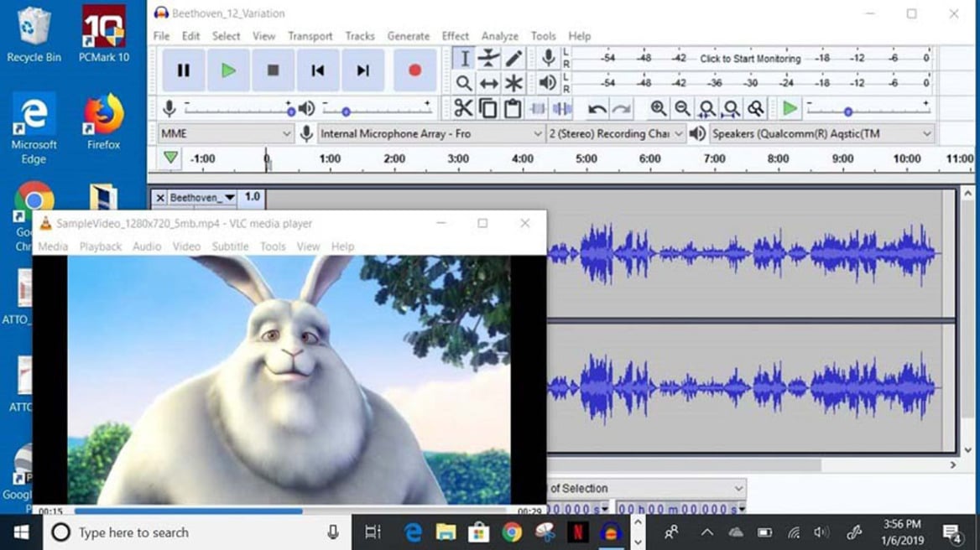This screenshot has width=980, height=550.
Task: Open the Subtitle menu in VLC
Action: click(x=230, y=246)
